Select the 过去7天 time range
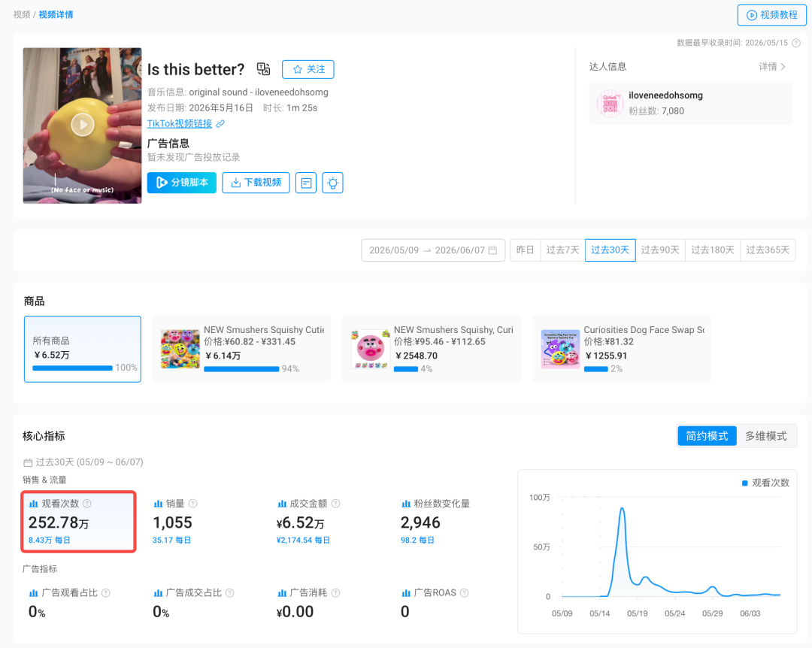Viewport: 812px width, 648px height. [562, 250]
